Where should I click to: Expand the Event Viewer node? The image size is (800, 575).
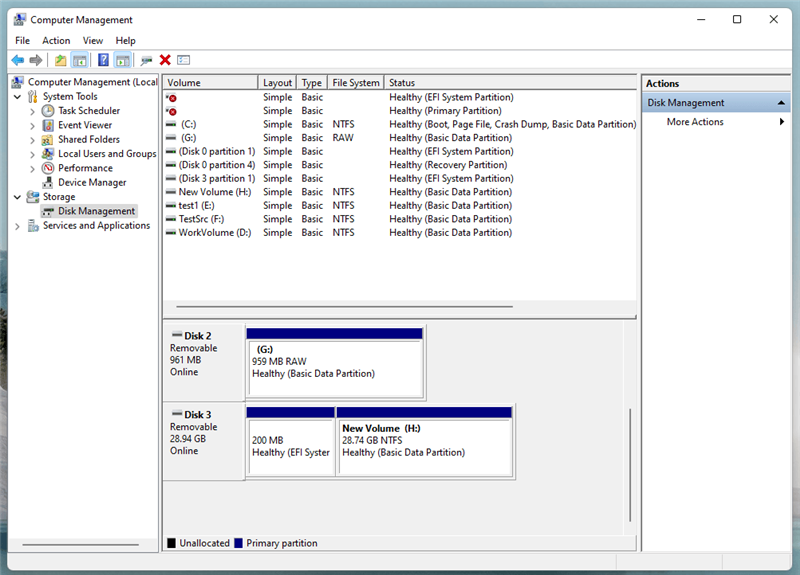(x=32, y=125)
